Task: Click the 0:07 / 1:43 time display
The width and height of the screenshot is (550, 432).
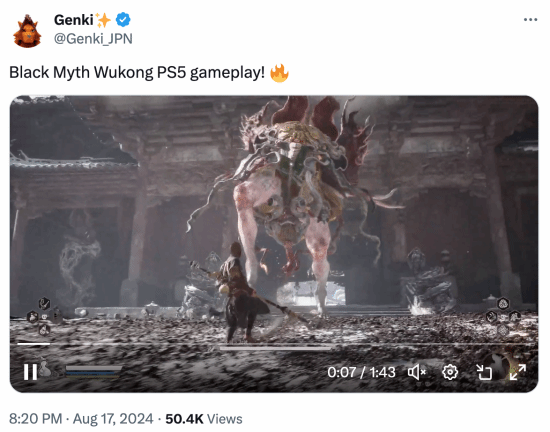Action: click(x=361, y=372)
